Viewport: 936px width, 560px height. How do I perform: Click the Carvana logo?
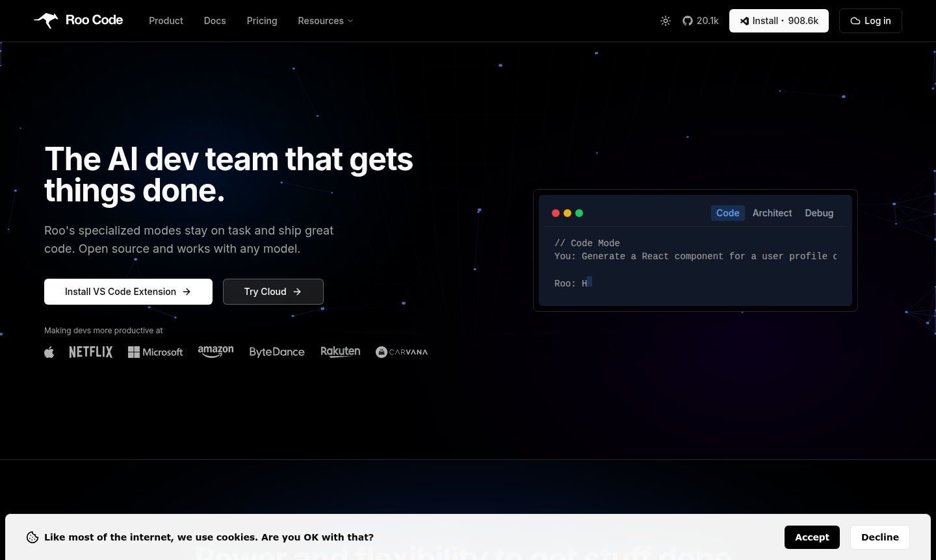(402, 352)
